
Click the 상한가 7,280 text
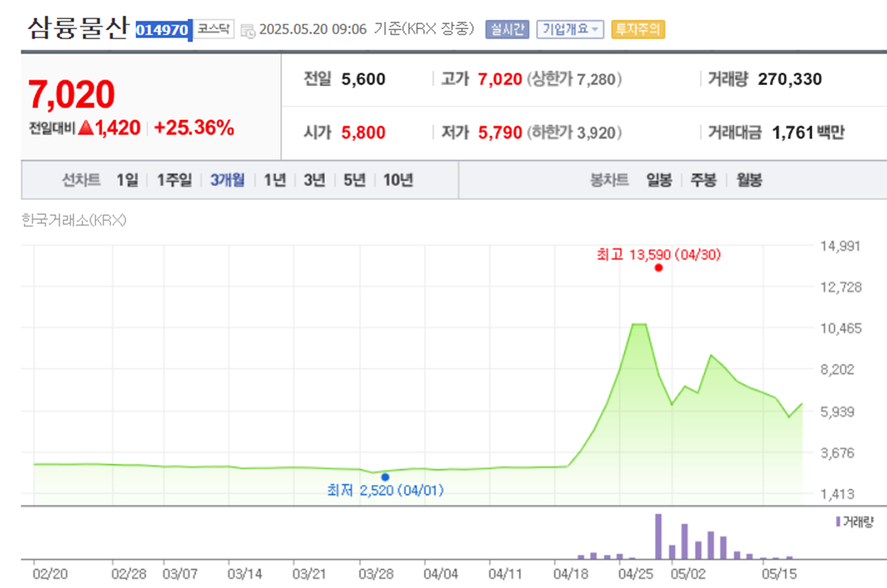pos(574,79)
